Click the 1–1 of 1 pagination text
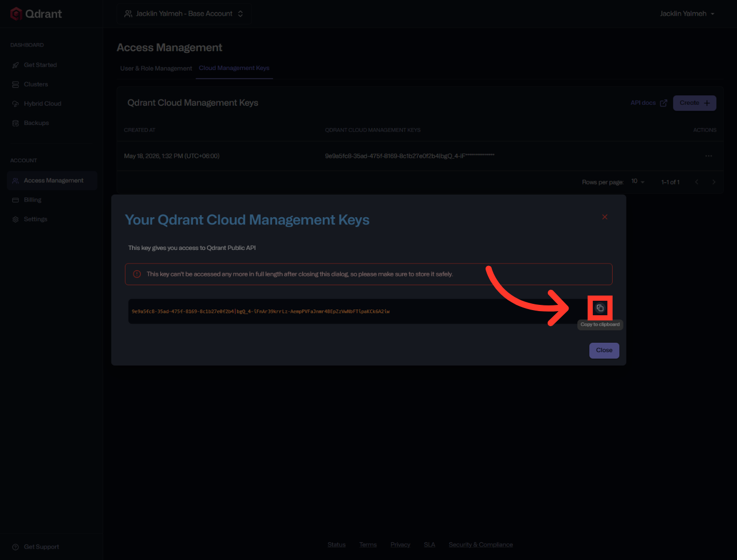The height and width of the screenshot is (560, 737). (670, 183)
